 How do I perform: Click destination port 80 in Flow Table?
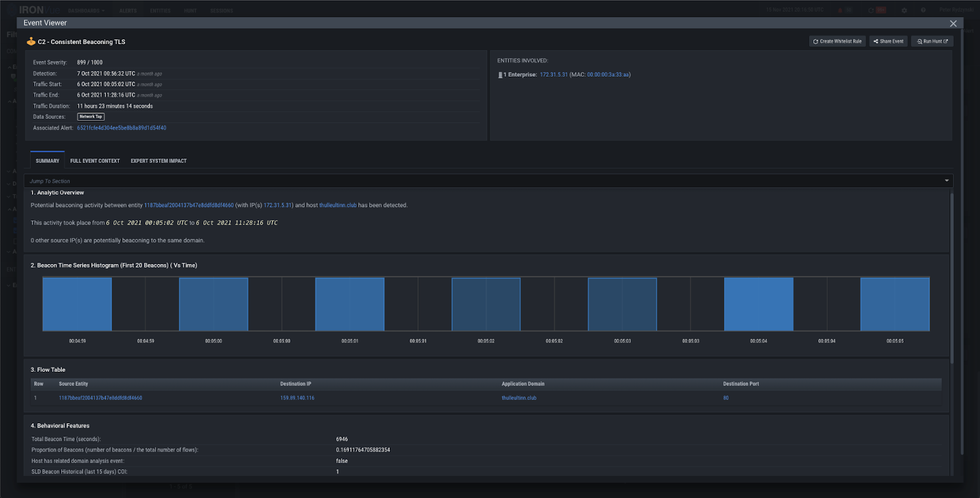pos(726,398)
